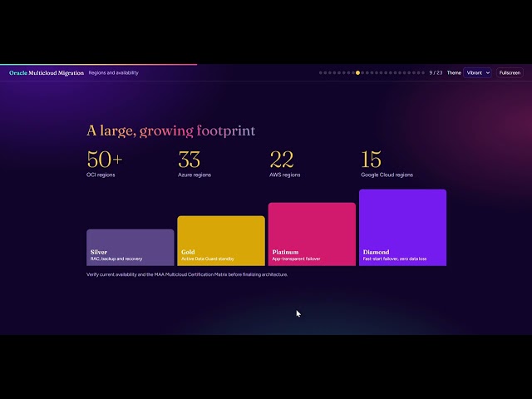Viewport: 532px width, 399px height.
Task: Select the dot just before the yellow dot
Action: (x=352, y=72)
